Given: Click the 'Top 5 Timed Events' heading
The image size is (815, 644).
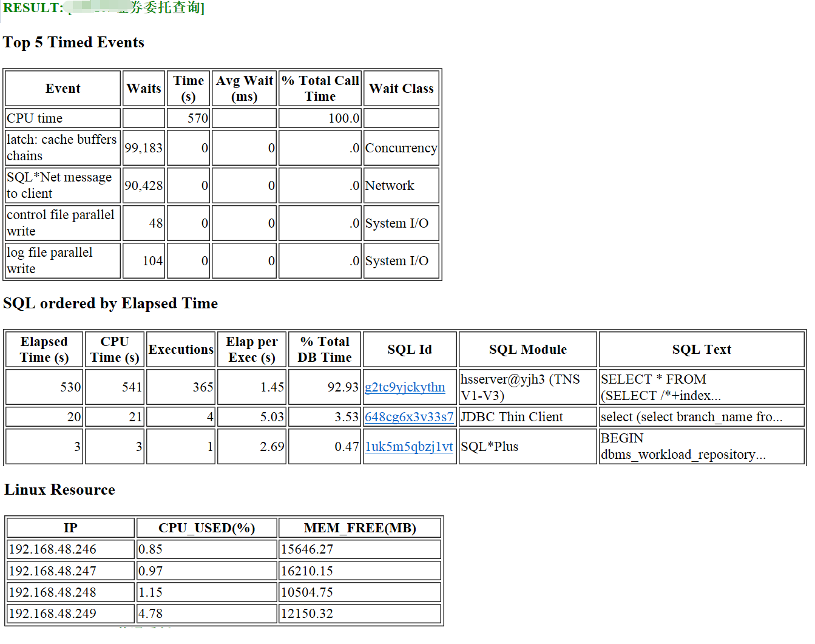Looking at the screenshot, I should point(73,42).
